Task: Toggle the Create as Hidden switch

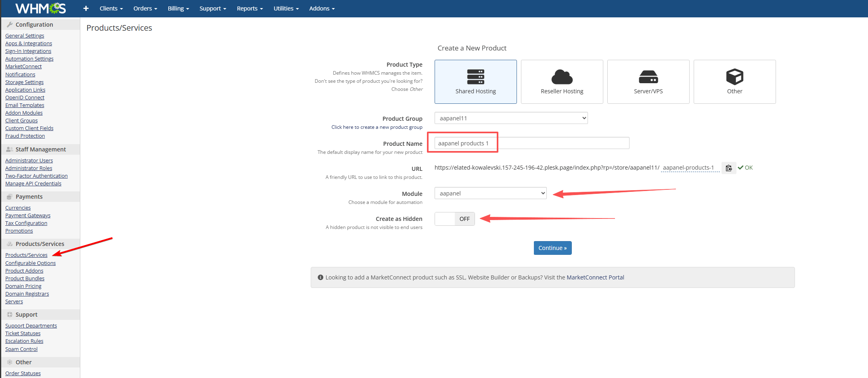Action: click(x=454, y=219)
